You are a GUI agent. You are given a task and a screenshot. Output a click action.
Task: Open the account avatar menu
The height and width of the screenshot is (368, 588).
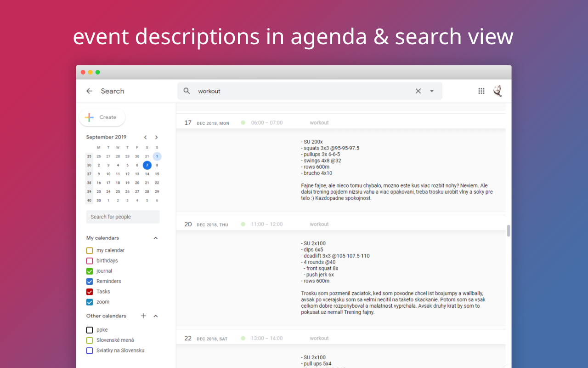(x=498, y=91)
